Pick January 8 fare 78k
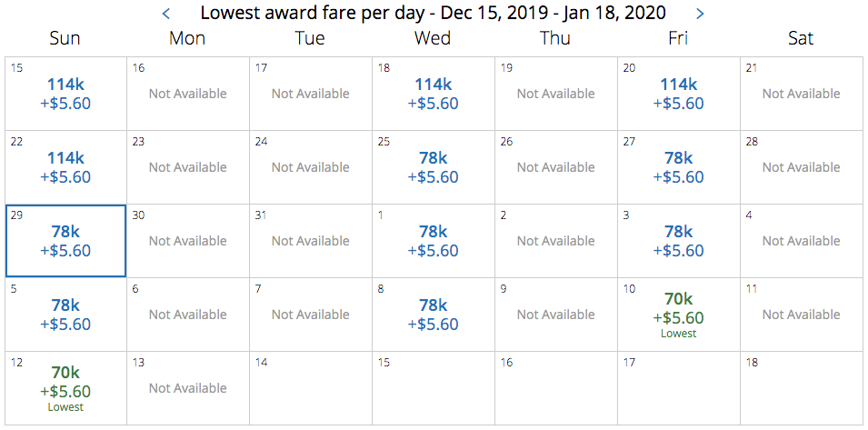868x430 pixels. (433, 315)
